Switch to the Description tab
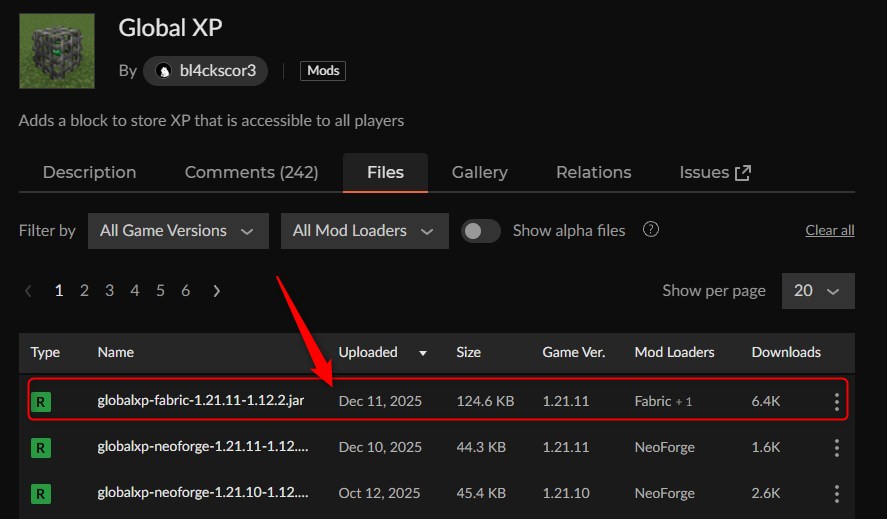The width and height of the screenshot is (887, 519). (x=89, y=173)
